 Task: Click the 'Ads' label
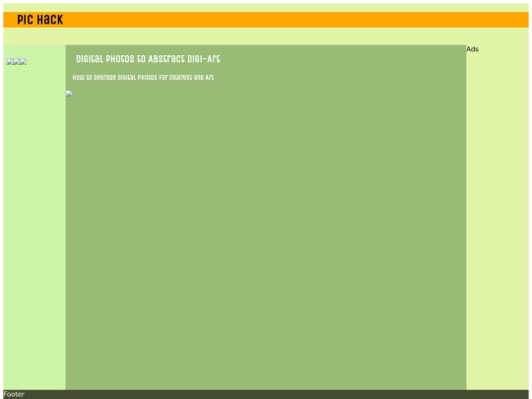click(x=472, y=49)
